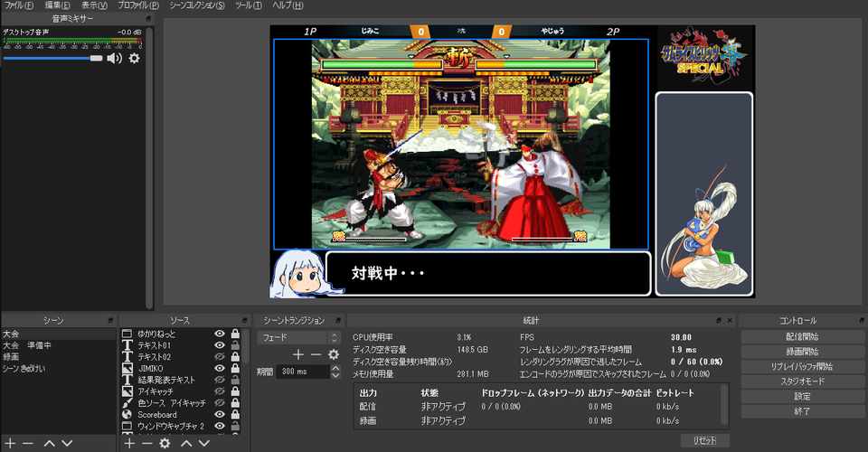The width and height of the screenshot is (868, 452).
Task: Add a new scene with the plus icon
Action: 10,443
